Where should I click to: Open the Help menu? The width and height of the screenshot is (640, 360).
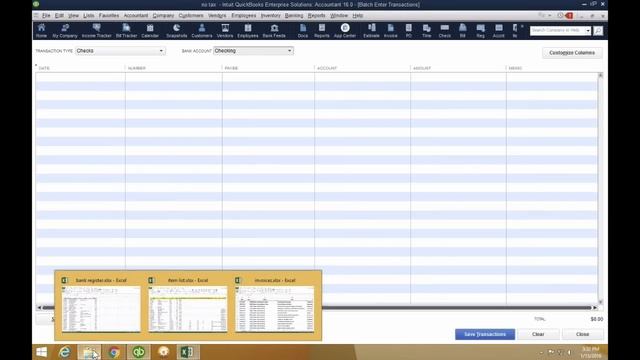click(358, 16)
